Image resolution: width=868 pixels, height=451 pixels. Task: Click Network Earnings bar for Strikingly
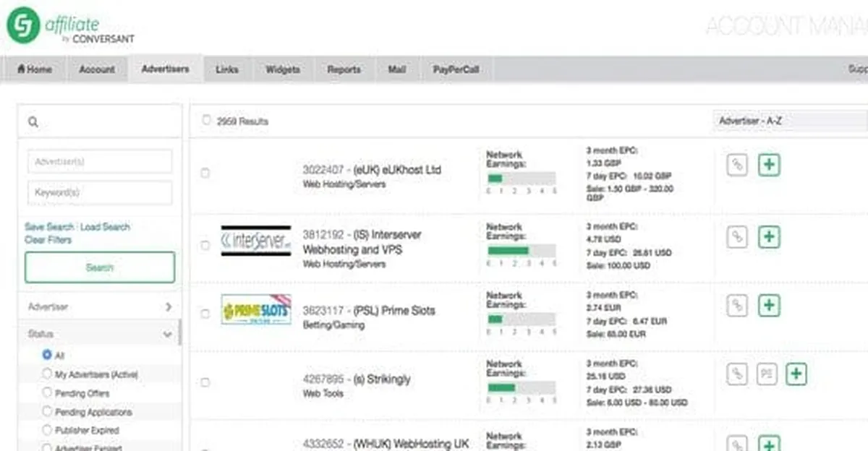coord(522,387)
